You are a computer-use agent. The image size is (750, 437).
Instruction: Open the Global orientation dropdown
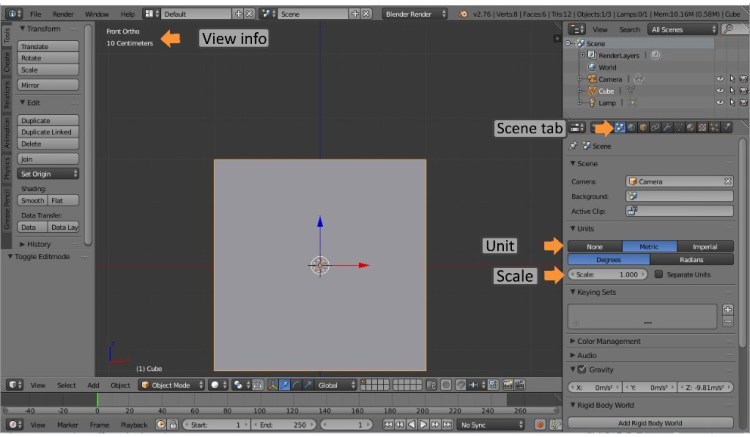click(x=336, y=385)
